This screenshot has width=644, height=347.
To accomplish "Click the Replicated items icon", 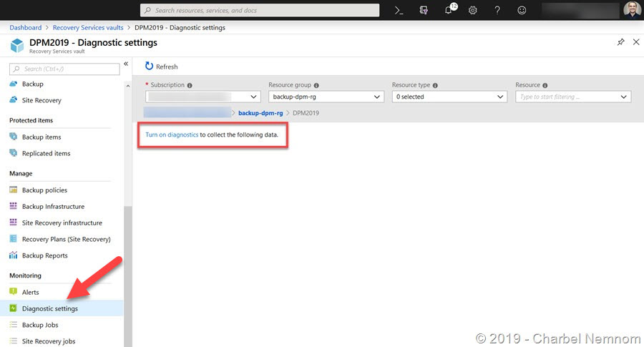I will tap(13, 153).
